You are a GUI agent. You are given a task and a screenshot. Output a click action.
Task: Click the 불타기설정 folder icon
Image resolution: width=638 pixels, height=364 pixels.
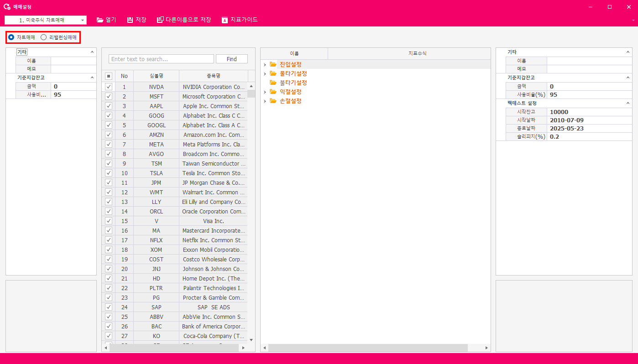click(273, 83)
